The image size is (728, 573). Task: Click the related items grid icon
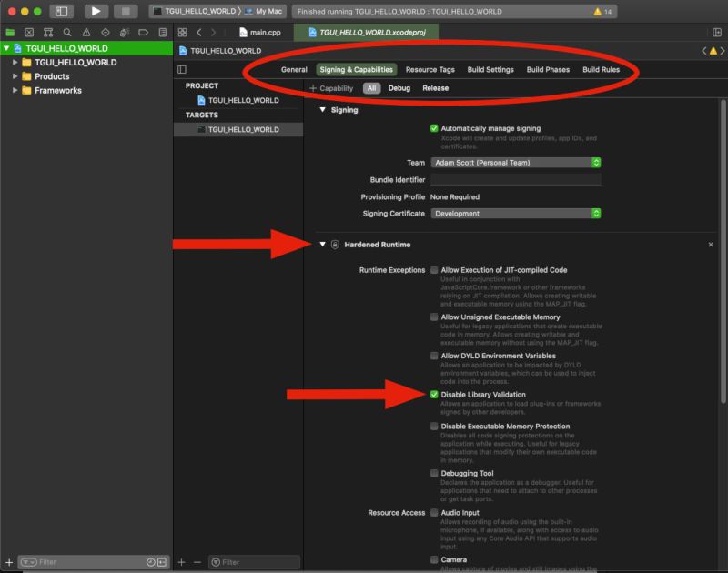pos(183,32)
